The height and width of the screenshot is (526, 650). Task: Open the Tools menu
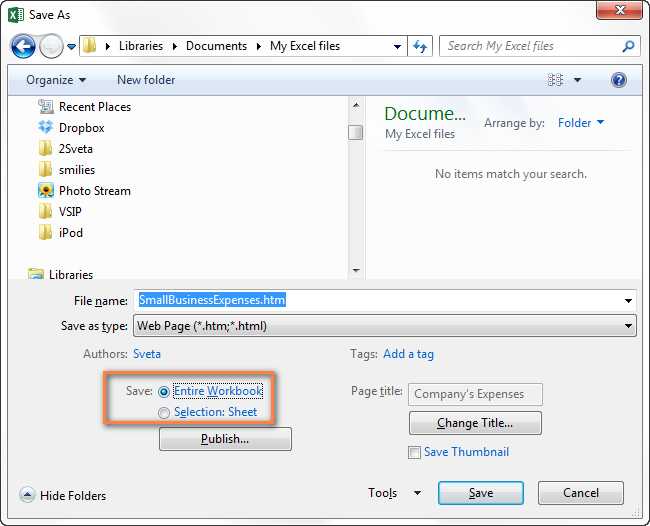[394, 493]
